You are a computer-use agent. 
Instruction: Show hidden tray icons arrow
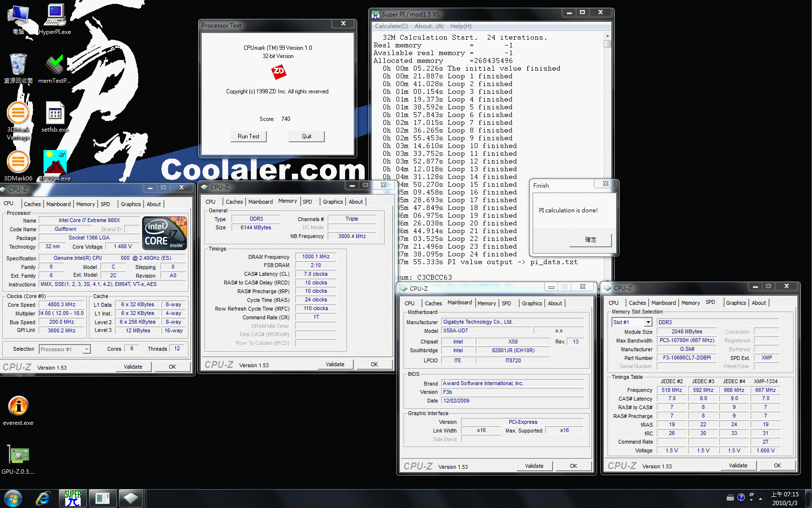(x=760, y=498)
